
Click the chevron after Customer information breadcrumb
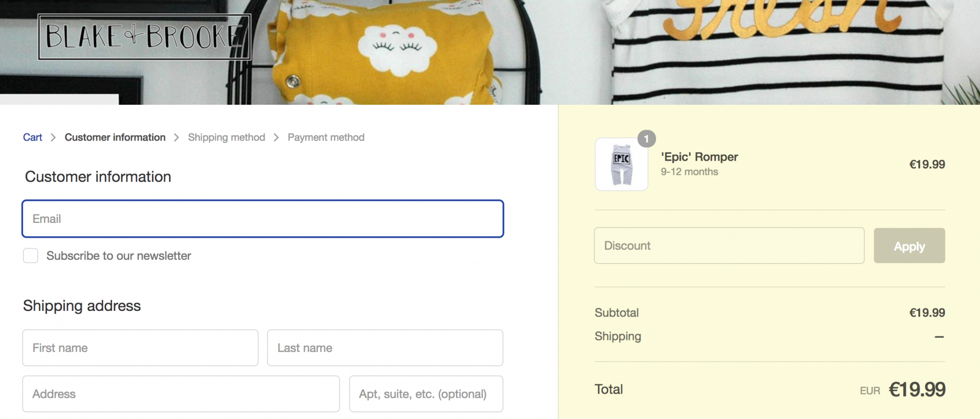click(177, 137)
